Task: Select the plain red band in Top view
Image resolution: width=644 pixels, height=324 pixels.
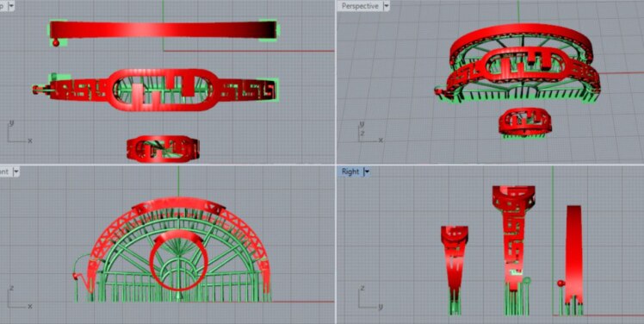Action: coord(163,29)
